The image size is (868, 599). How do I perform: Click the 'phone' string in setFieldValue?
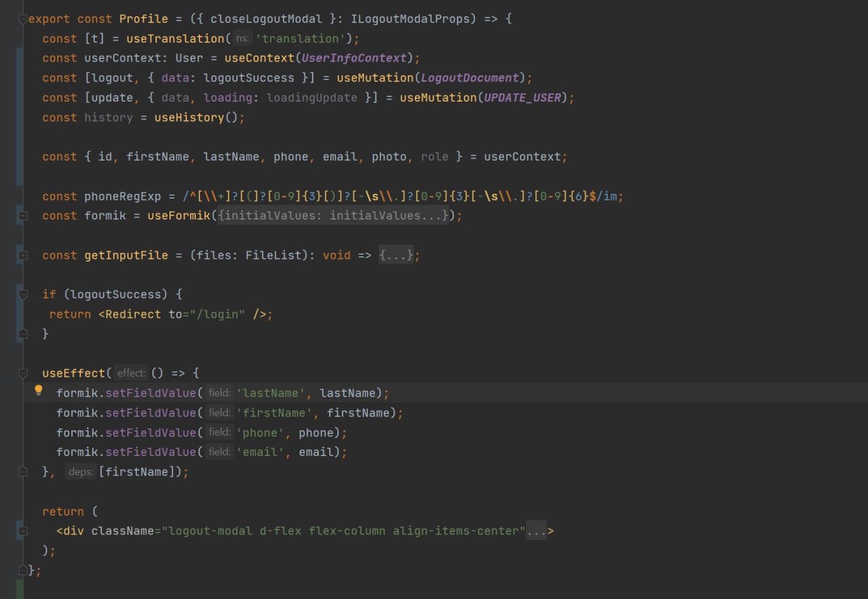coord(260,432)
